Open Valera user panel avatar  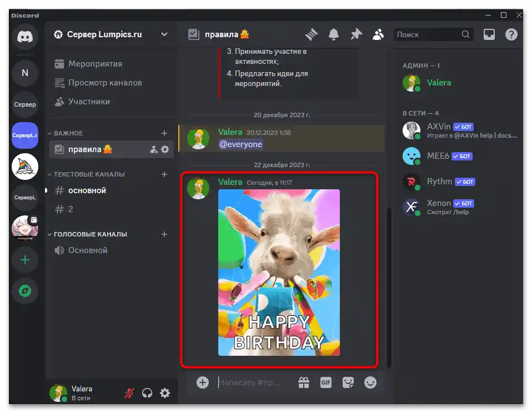coord(58,393)
